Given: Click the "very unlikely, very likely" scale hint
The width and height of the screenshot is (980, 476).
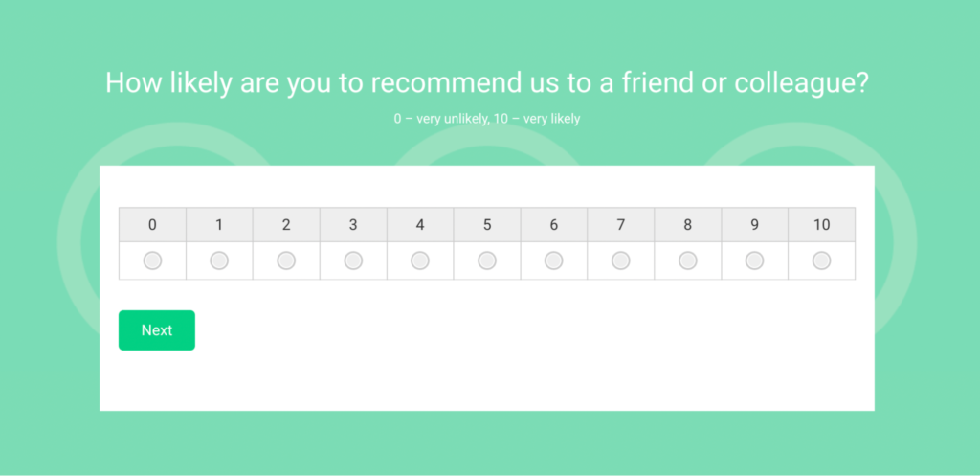Looking at the screenshot, I should pyautogui.click(x=487, y=120).
